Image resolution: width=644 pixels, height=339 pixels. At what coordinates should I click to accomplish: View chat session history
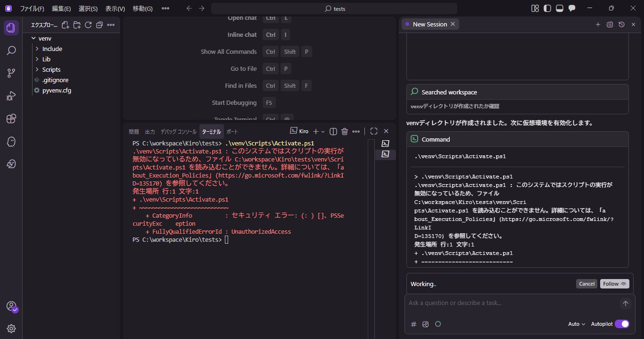tap(621, 24)
